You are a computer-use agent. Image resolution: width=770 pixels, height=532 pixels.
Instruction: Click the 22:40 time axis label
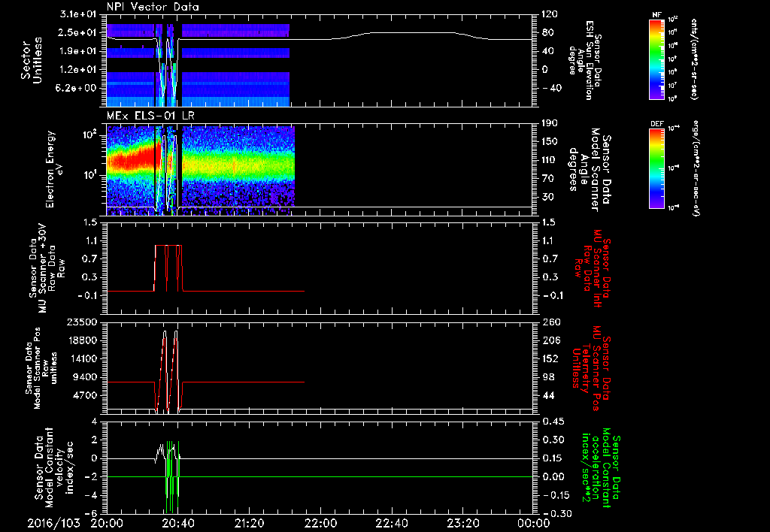[x=391, y=523]
